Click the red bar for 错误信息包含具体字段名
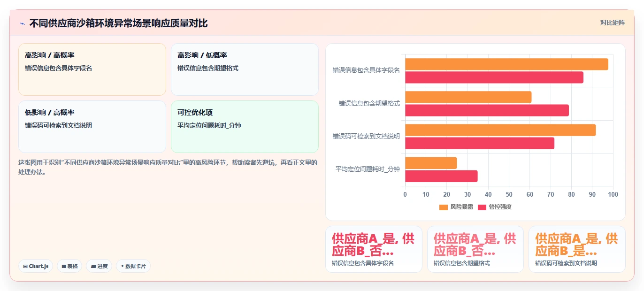This screenshot has width=644, height=291. [x=494, y=77]
